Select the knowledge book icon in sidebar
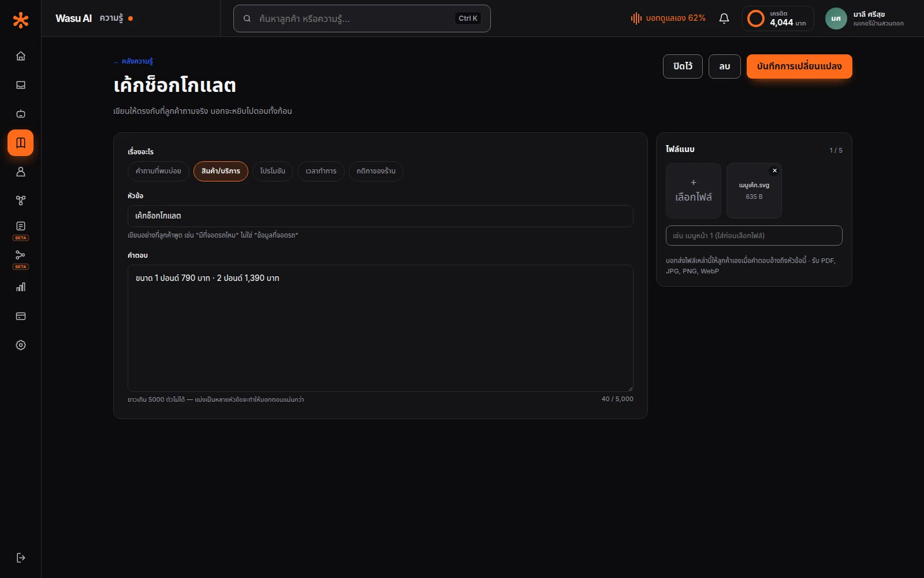Image resolution: width=924 pixels, height=578 pixels. 21,143
